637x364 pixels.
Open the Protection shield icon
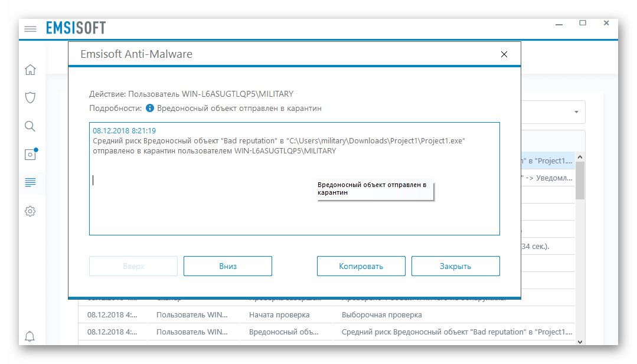pyautogui.click(x=30, y=97)
